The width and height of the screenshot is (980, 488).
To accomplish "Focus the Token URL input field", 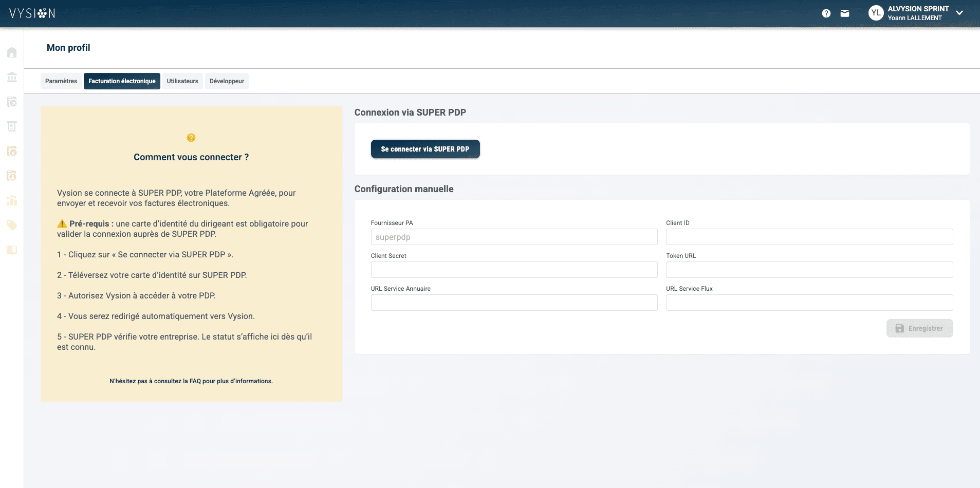I will click(809, 270).
